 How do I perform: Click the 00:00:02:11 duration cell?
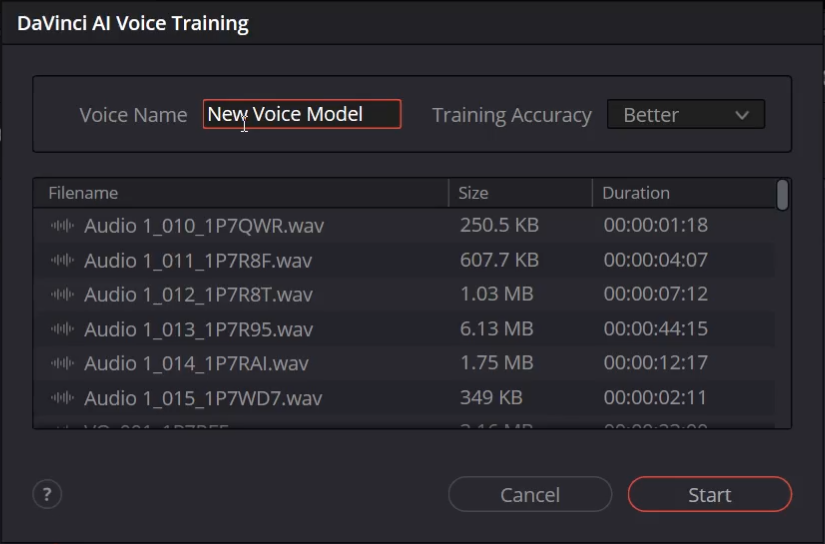tap(655, 398)
